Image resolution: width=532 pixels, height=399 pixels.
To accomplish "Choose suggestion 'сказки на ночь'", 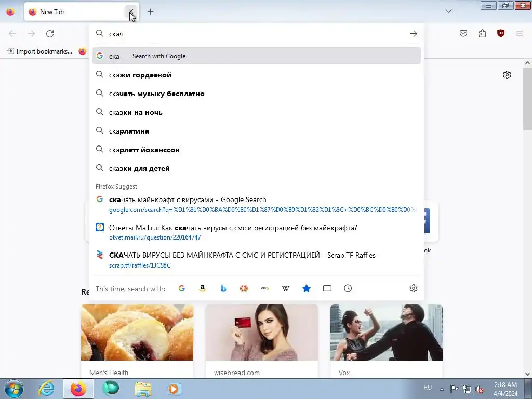I will click(x=257, y=112).
